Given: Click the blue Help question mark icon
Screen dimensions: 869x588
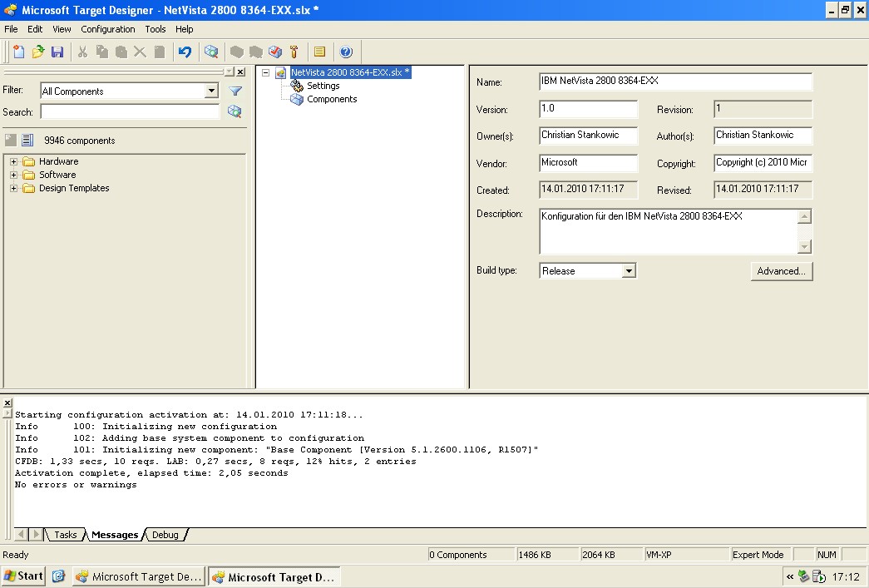Looking at the screenshot, I should (346, 52).
